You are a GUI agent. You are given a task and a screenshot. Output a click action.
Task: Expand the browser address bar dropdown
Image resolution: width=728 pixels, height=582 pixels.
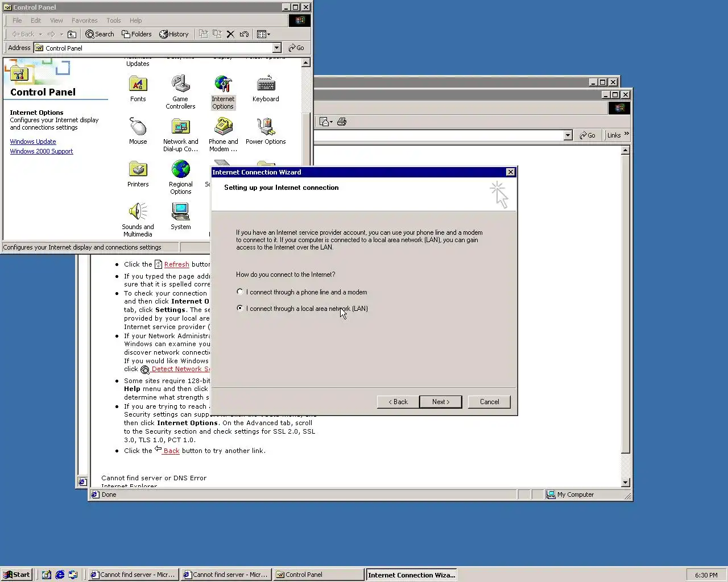pyautogui.click(x=568, y=135)
